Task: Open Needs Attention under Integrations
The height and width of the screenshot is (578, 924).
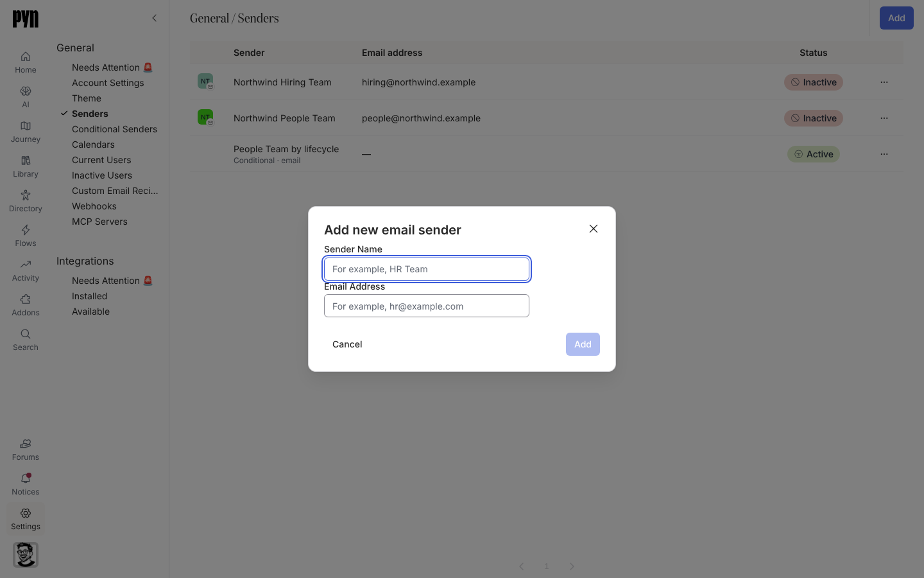Action: [x=112, y=281]
